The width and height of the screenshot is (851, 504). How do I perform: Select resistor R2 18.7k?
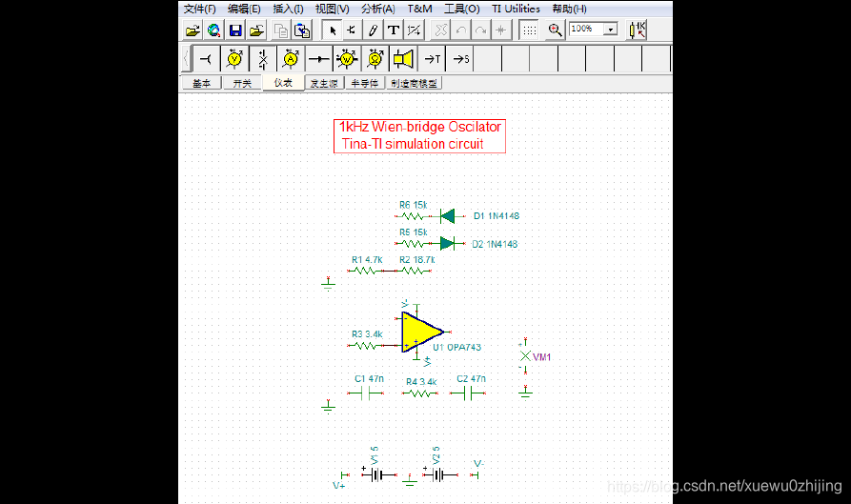point(415,271)
